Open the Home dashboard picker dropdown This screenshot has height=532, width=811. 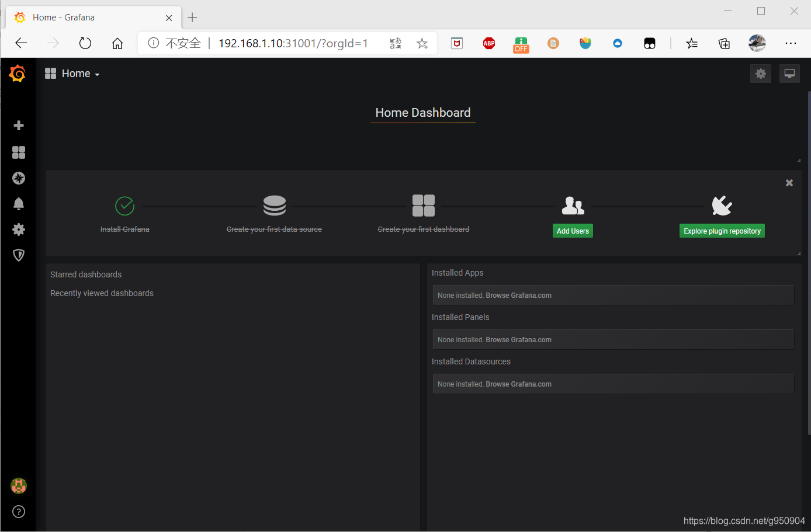click(x=72, y=74)
